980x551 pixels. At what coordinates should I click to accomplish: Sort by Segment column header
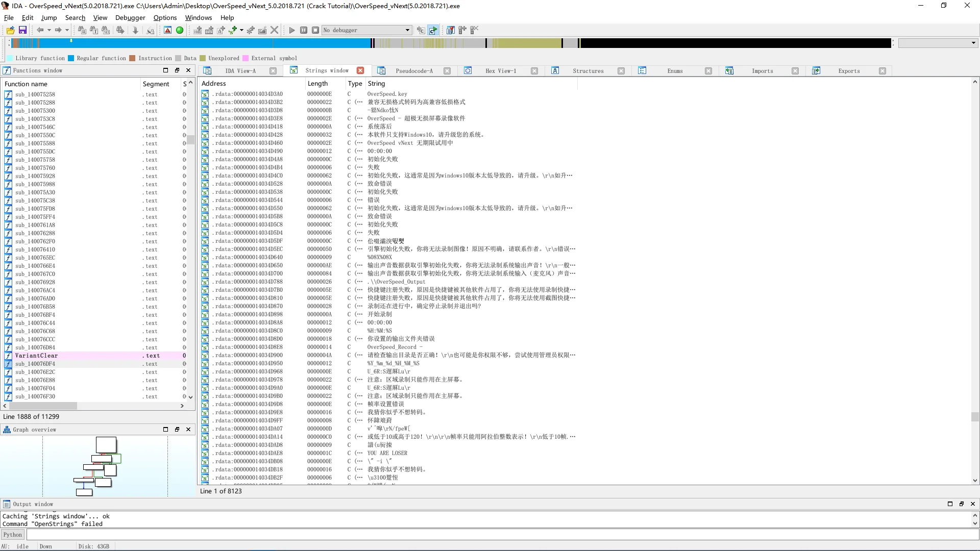(160, 84)
